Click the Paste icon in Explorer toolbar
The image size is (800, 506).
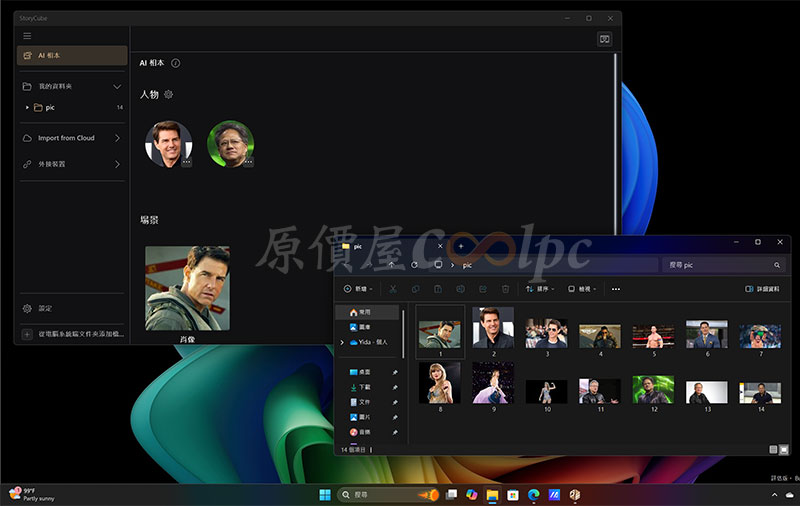[x=438, y=289]
